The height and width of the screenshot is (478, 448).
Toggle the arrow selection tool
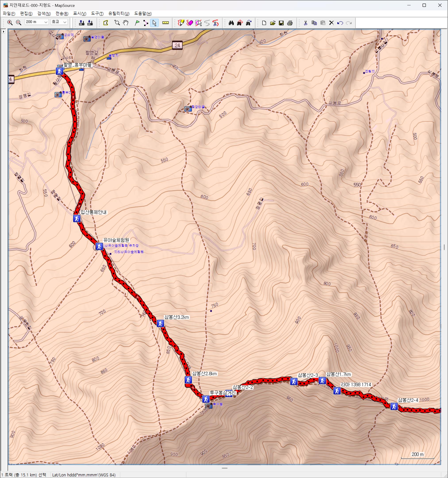point(154,23)
